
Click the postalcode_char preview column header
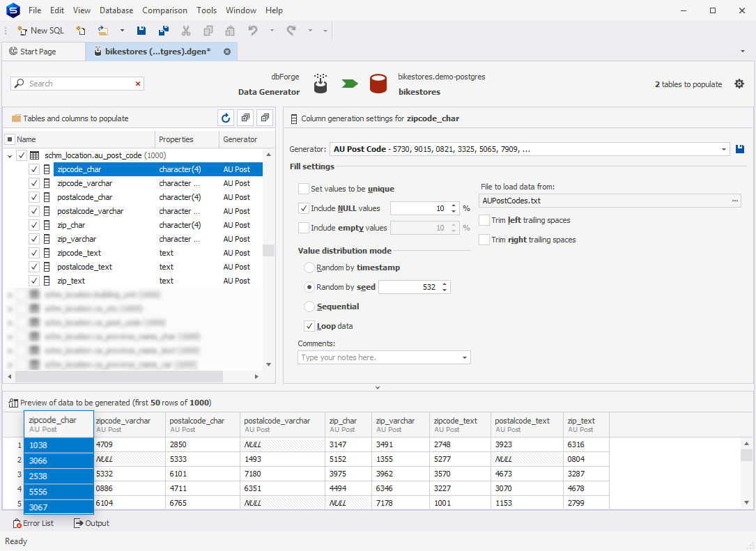pos(203,425)
